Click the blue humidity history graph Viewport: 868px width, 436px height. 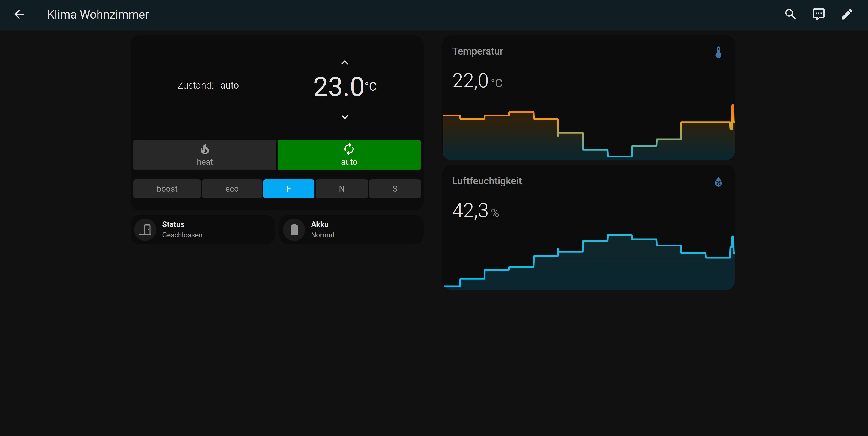[x=588, y=262]
